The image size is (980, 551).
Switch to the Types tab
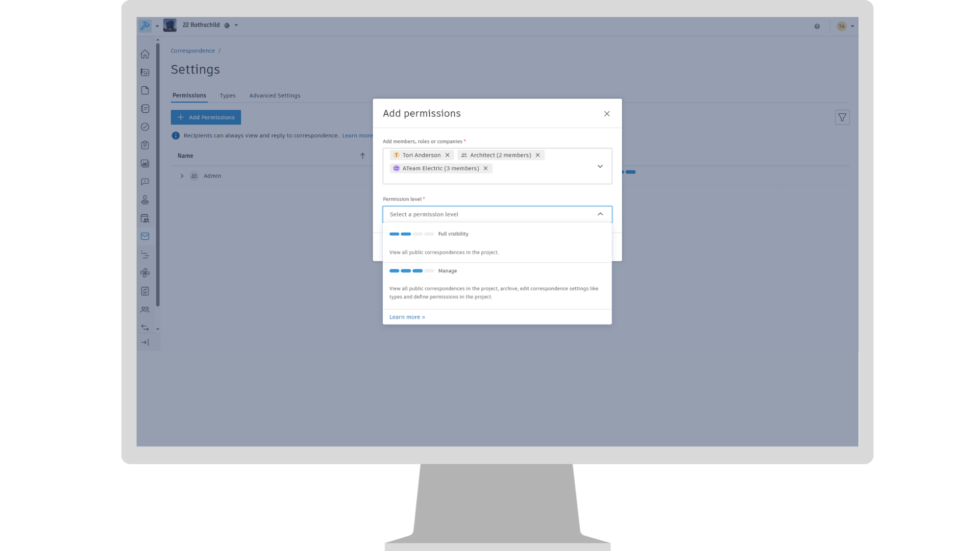click(228, 95)
